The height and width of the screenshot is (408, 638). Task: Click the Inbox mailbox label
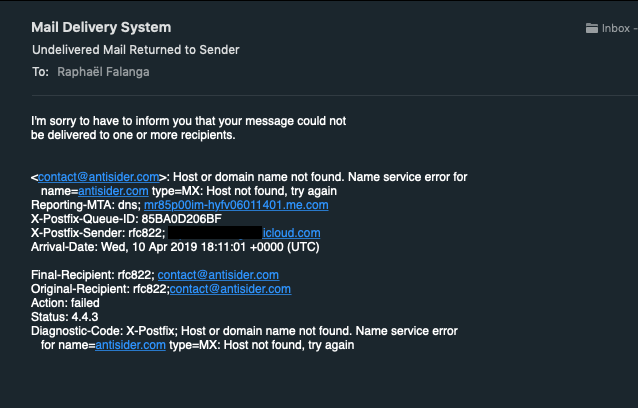(616, 28)
